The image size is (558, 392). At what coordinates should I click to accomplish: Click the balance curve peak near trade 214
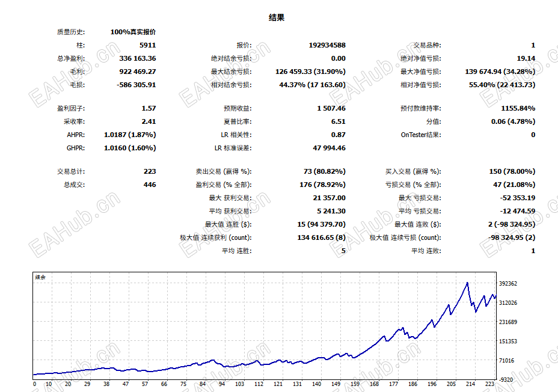coord(467,283)
